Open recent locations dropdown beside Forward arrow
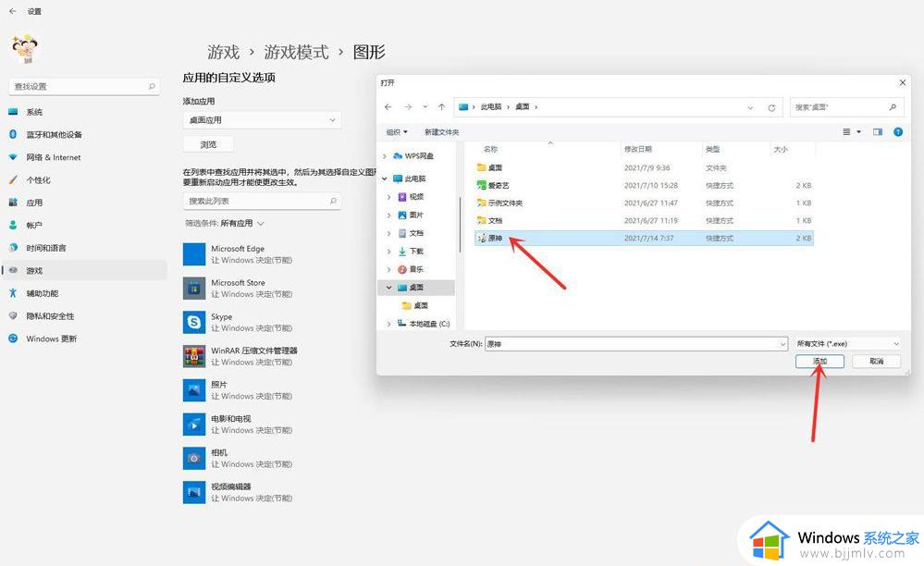This screenshot has width=924, height=566. [425, 107]
